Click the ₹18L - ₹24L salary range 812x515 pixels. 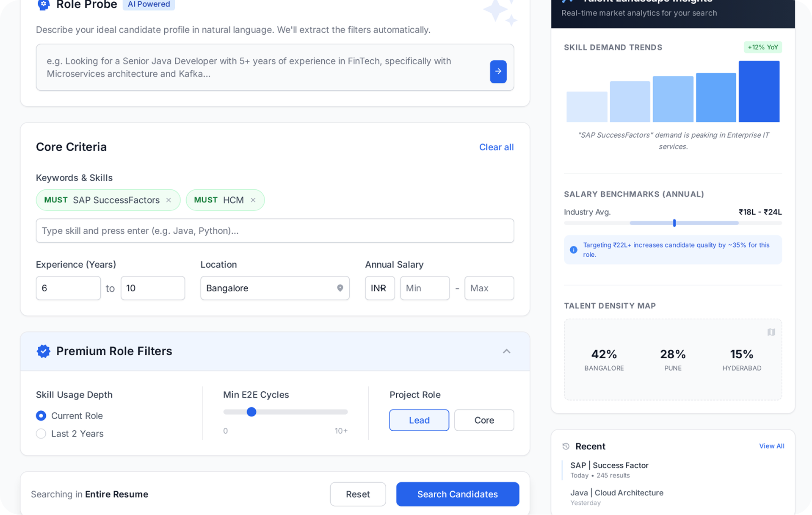point(760,212)
